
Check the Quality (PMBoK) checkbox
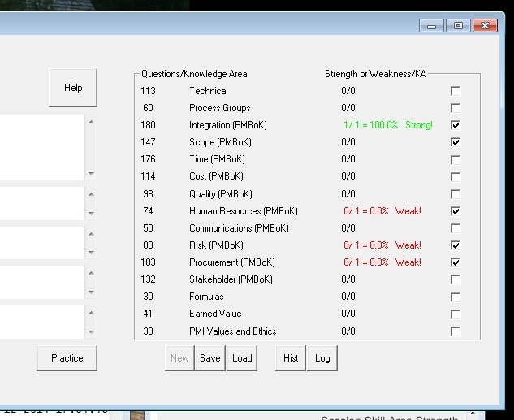(x=456, y=194)
